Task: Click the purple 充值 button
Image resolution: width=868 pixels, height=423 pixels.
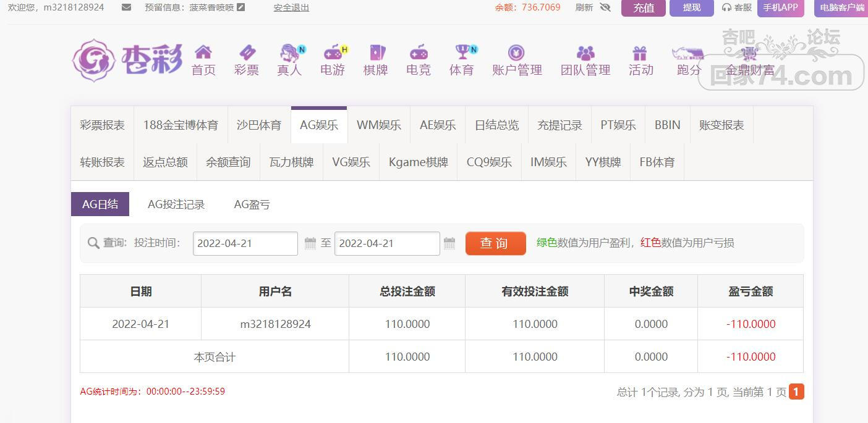Action: point(644,8)
